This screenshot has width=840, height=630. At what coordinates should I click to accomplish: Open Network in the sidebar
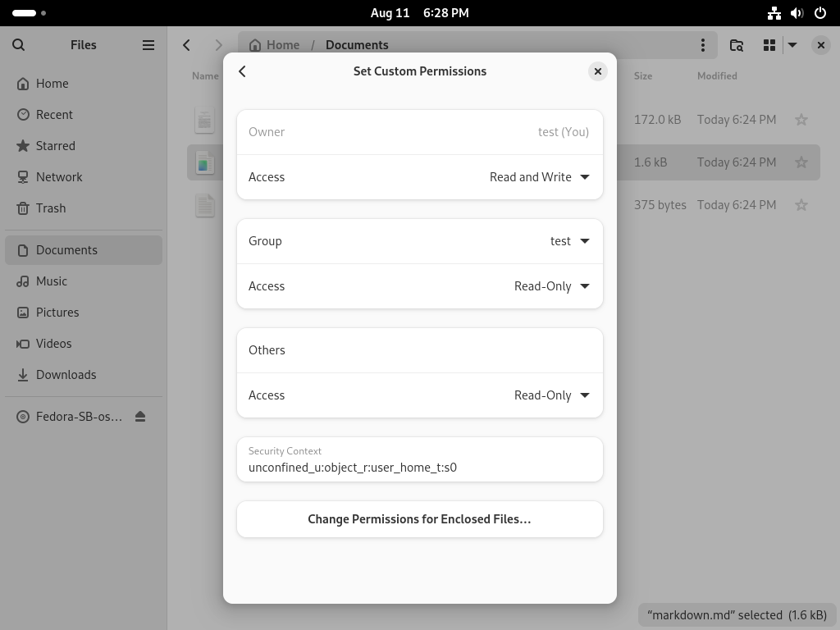pos(84,177)
